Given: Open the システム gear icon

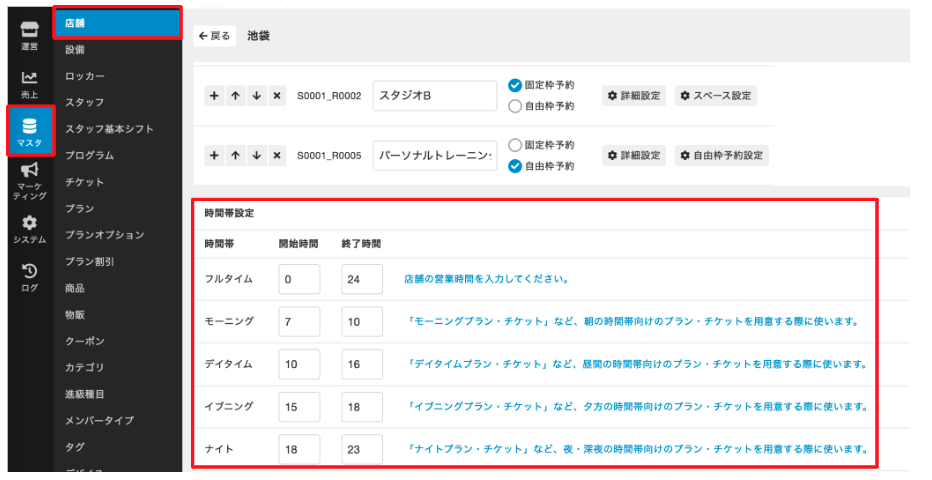Looking at the screenshot, I should tap(29, 229).
